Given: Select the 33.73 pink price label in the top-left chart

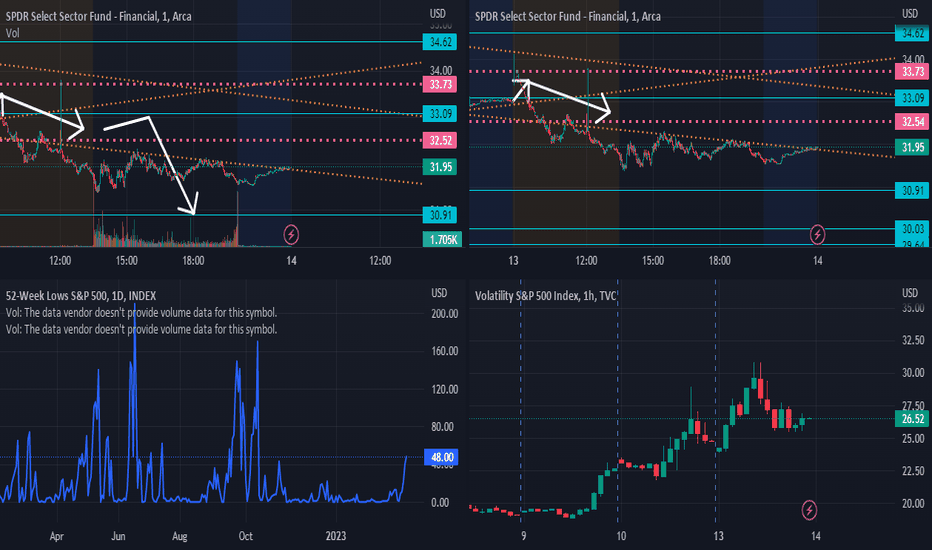Looking at the screenshot, I should [x=440, y=84].
